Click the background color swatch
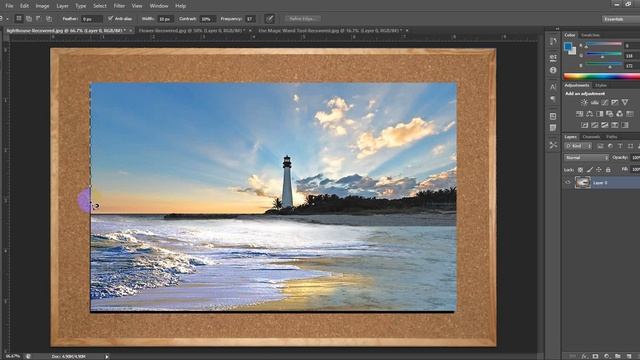 point(573,51)
